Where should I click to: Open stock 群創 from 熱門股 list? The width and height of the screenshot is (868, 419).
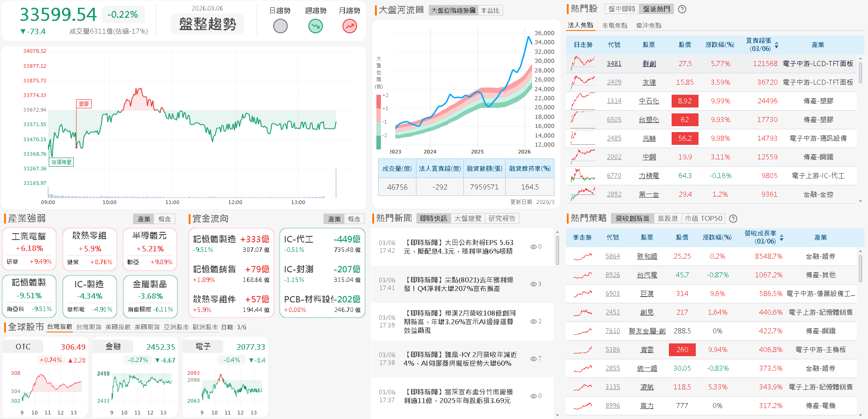click(x=649, y=63)
